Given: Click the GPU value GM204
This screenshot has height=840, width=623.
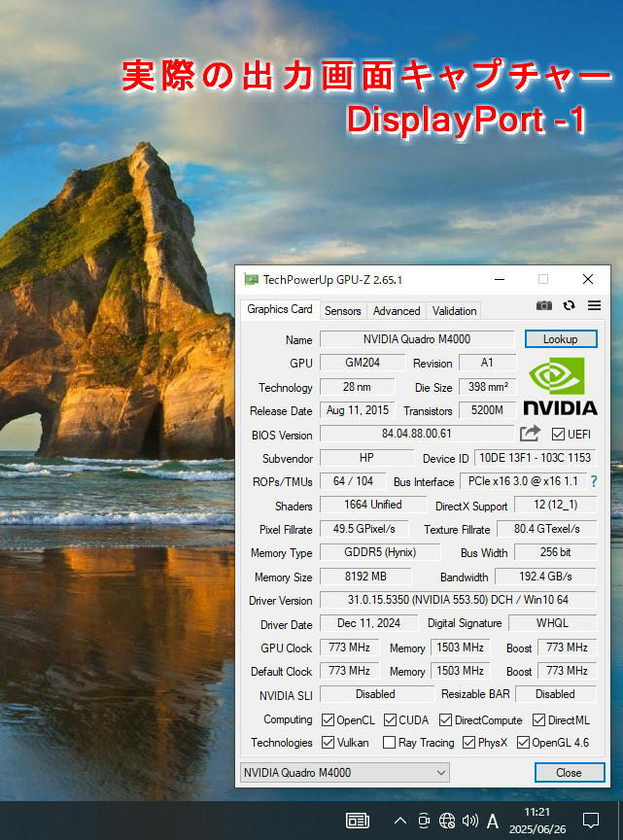Looking at the screenshot, I should tap(363, 363).
